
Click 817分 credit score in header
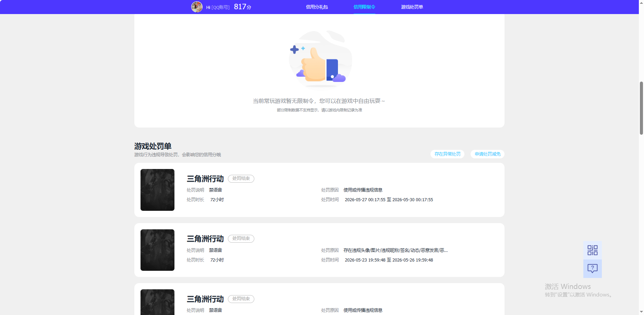[243, 7]
